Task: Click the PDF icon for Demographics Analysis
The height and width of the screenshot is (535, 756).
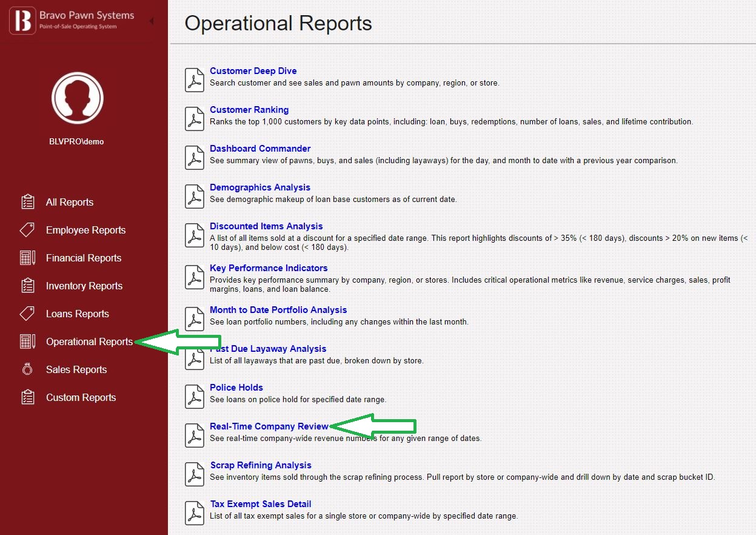Action: point(195,196)
